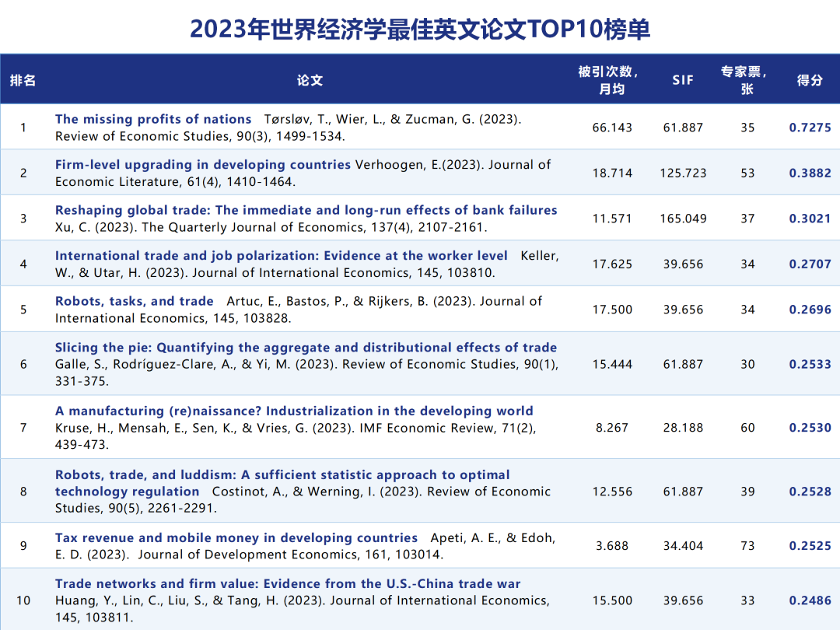The image size is (840, 630).
Task: Select expert votes value 53
Action: (x=747, y=173)
